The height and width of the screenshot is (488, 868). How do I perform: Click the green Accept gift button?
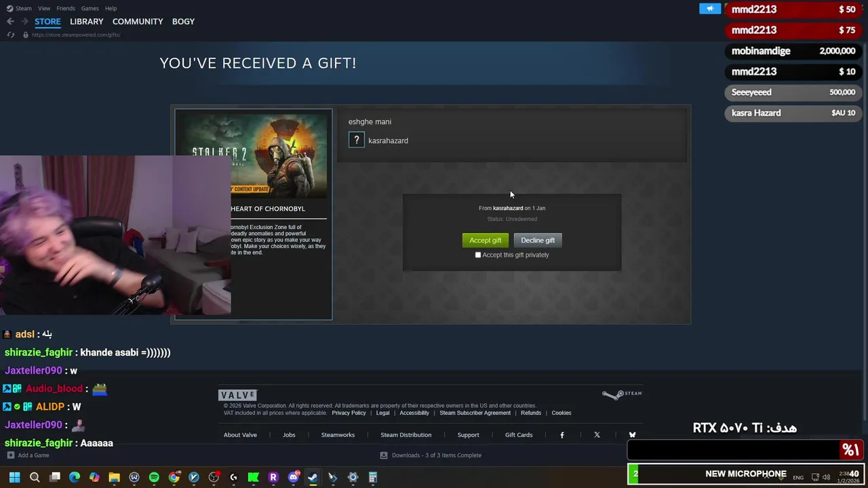pyautogui.click(x=485, y=240)
